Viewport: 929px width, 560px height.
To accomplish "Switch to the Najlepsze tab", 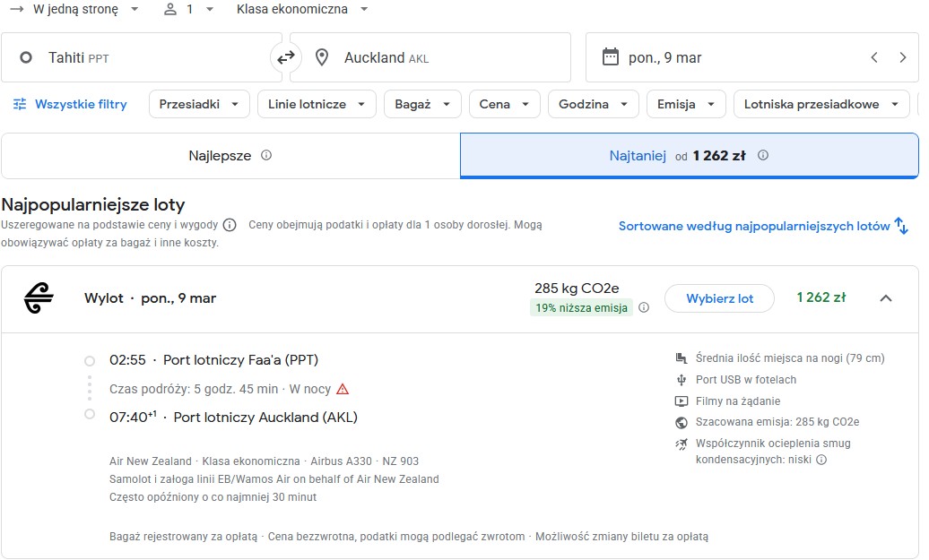I will [x=230, y=156].
